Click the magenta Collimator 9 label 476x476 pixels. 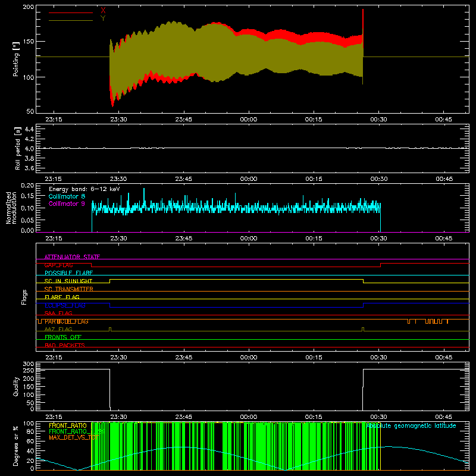67,203
